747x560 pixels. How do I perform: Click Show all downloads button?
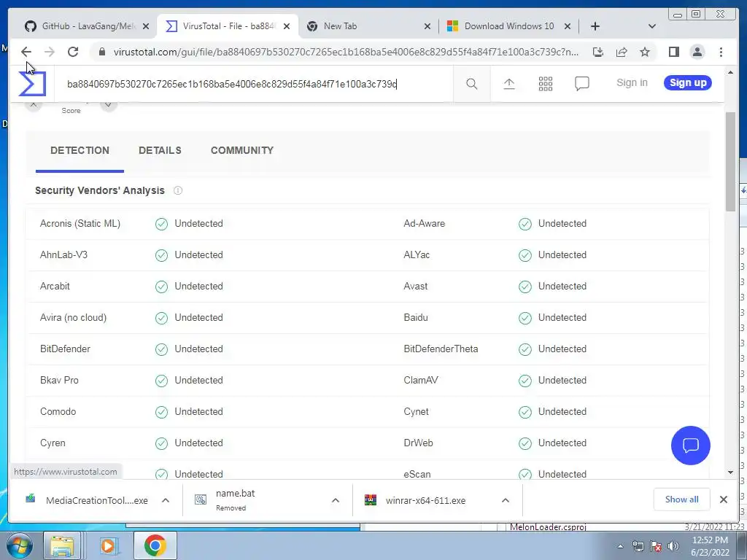tap(682, 499)
